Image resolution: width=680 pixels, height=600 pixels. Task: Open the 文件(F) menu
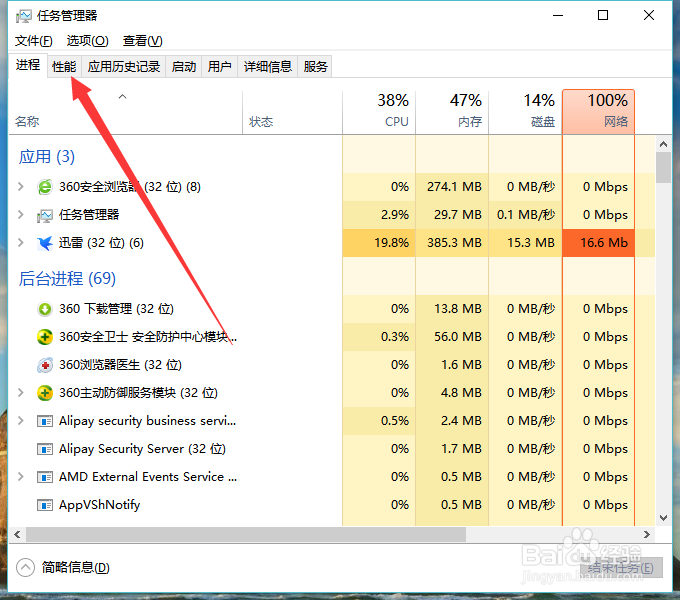(x=33, y=41)
